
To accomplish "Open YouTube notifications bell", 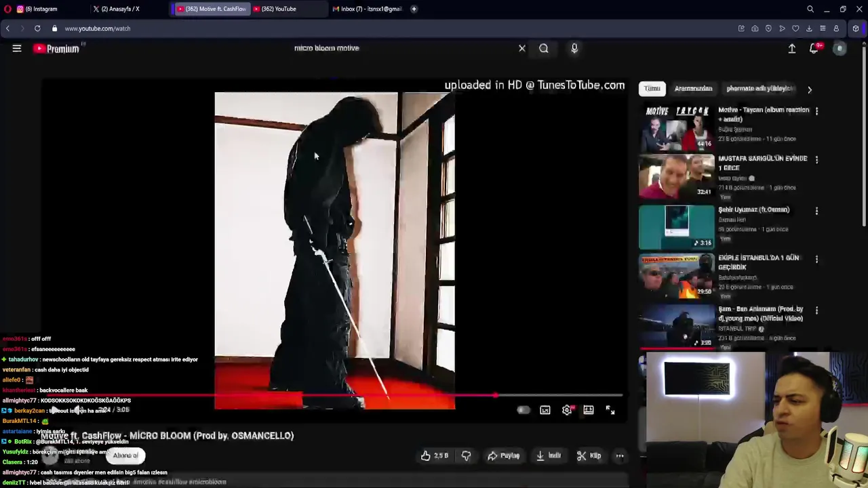I will 814,48.
